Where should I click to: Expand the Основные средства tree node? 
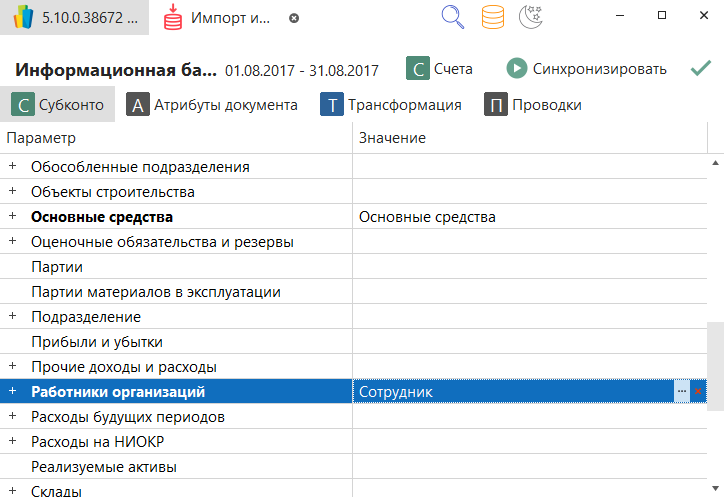click(x=13, y=216)
